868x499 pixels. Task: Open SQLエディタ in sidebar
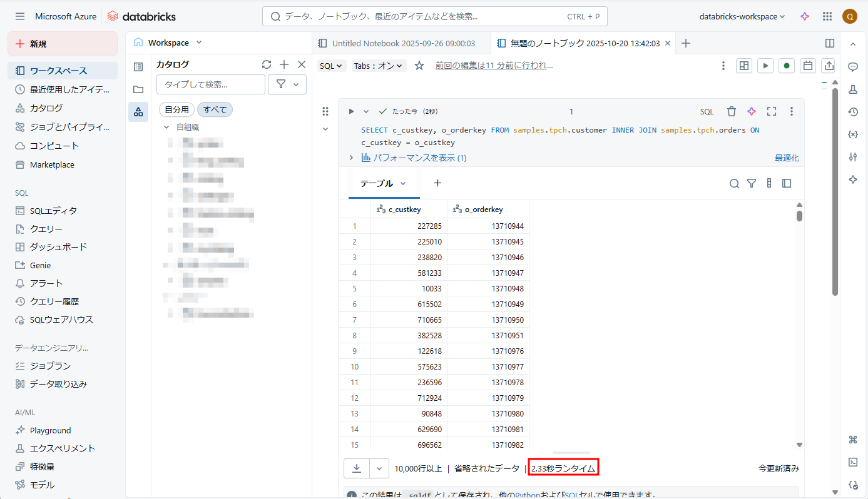coord(53,211)
